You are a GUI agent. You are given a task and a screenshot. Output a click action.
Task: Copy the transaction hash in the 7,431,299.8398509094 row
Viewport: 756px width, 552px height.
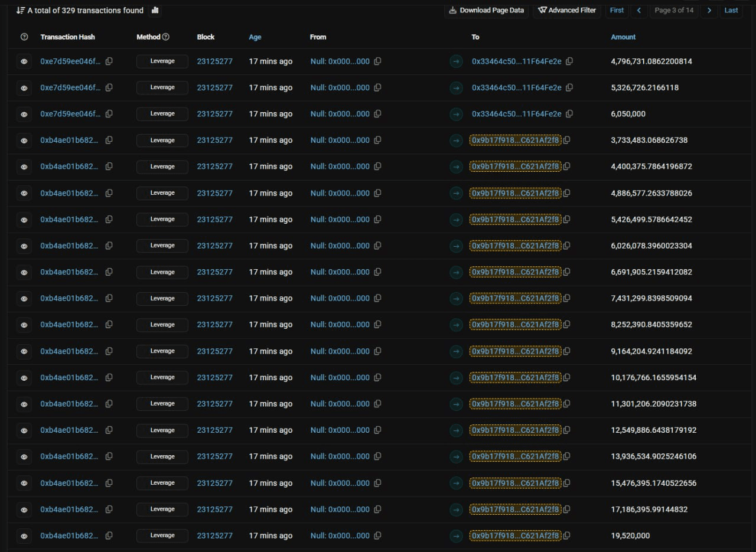click(x=109, y=298)
